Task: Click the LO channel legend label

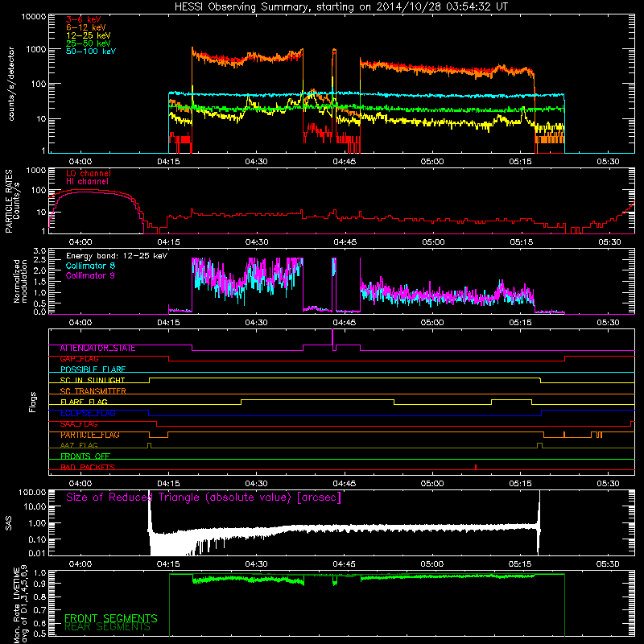Action: (89, 173)
